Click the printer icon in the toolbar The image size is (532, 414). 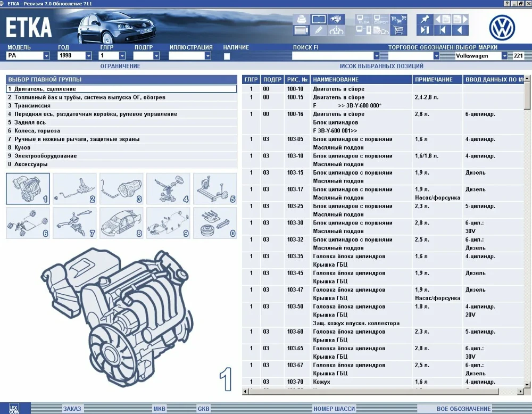(x=301, y=19)
